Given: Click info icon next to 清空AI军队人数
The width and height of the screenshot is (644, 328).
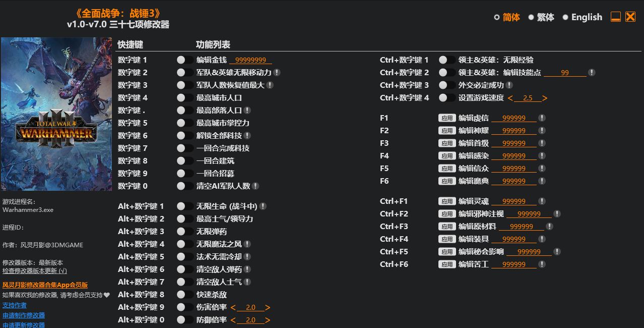Looking at the screenshot, I should click(255, 186).
